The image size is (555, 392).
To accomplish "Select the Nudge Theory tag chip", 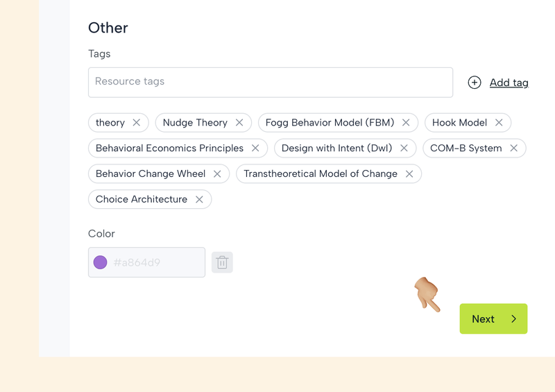I will (195, 123).
